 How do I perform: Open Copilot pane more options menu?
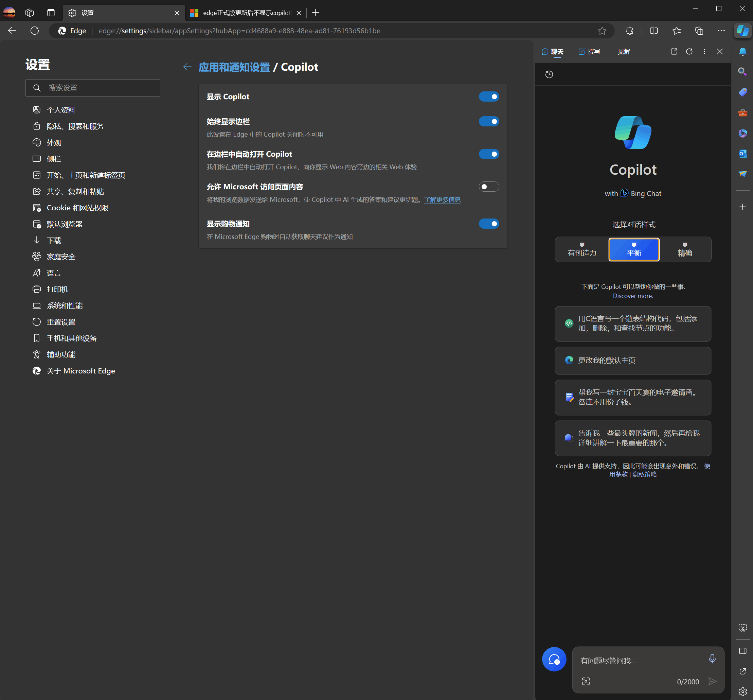tap(704, 52)
